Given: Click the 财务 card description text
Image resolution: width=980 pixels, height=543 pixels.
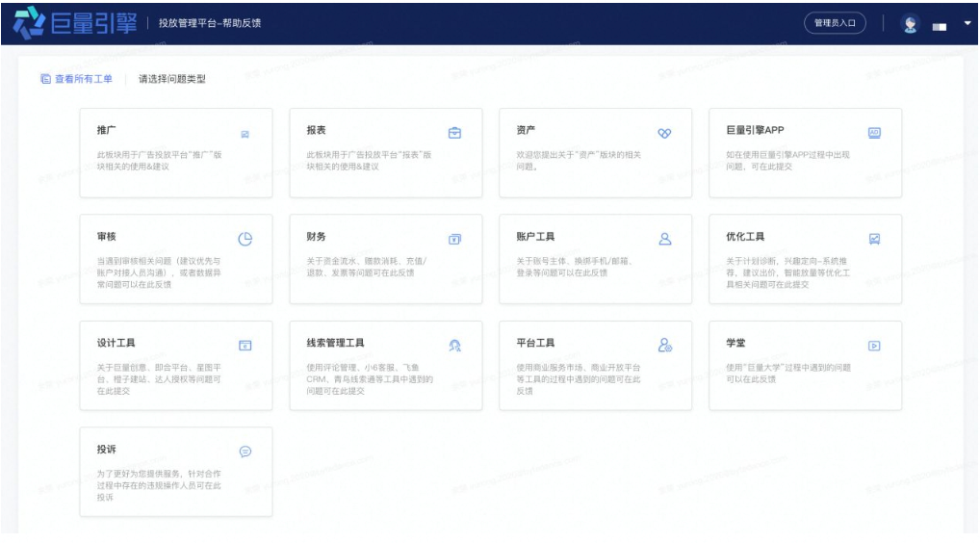Looking at the screenshot, I should click(x=366, y=267).
